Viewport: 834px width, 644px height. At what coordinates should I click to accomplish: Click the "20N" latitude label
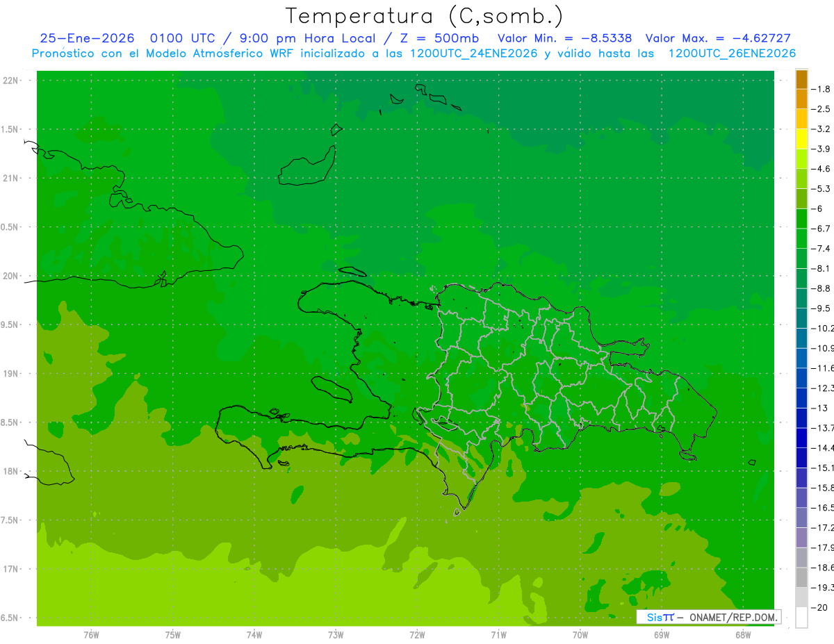point(11,276)
